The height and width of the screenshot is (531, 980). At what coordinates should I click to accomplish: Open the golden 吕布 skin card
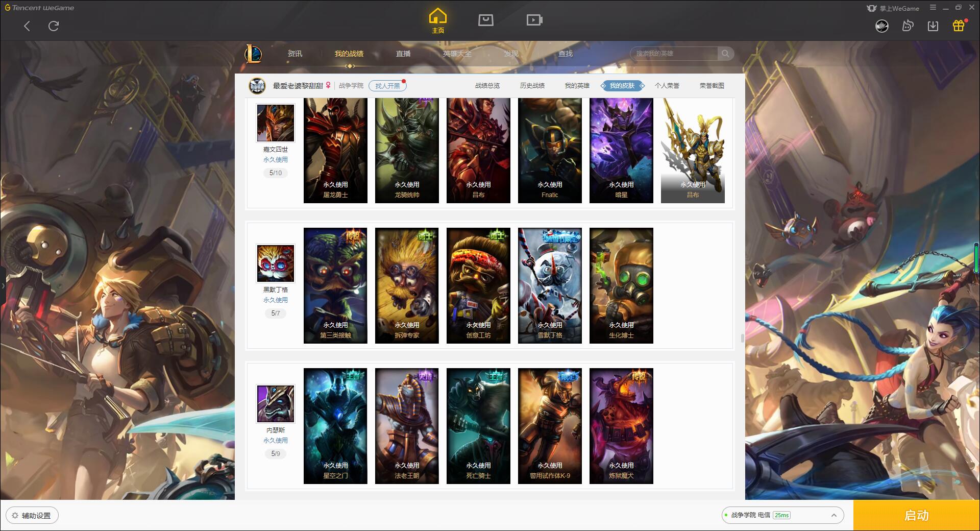693,151
